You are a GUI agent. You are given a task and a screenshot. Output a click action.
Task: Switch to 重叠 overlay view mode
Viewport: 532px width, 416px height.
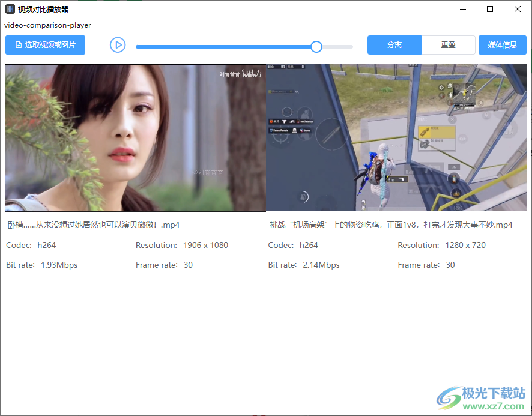coord(448,45)
